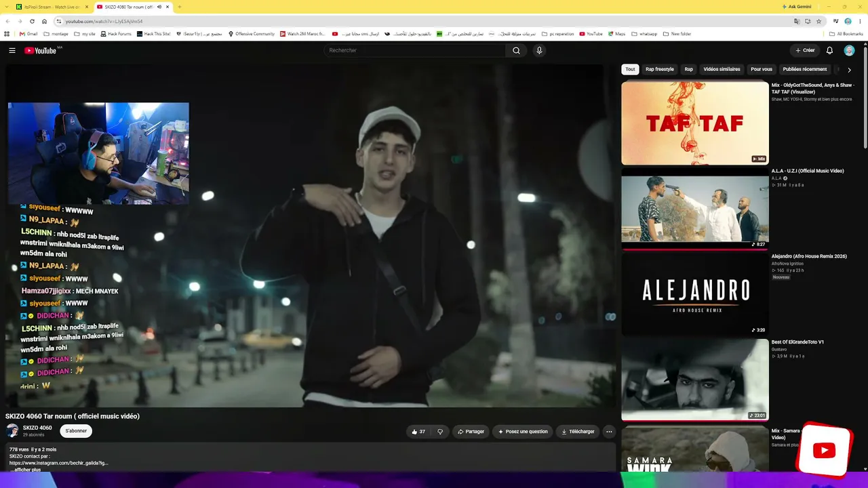Like the video with thumbs up
868x488 pixels.
pyautogui.click(x=418, y=432)
